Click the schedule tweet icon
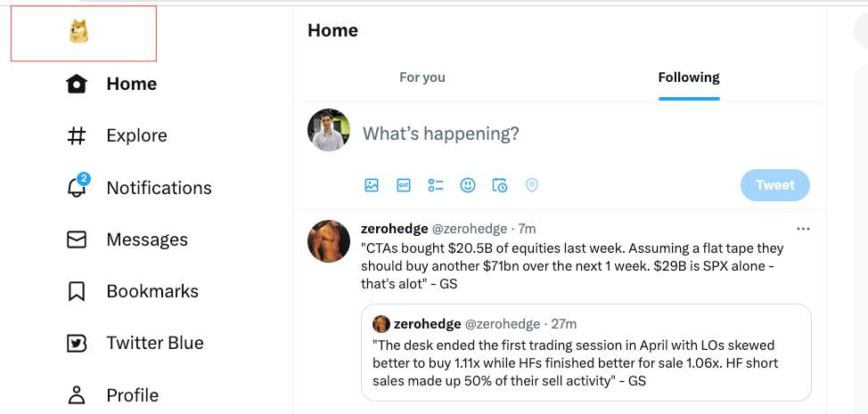This screenshot has width=868, height=414. pyautogui.click(x=500, y=185)
